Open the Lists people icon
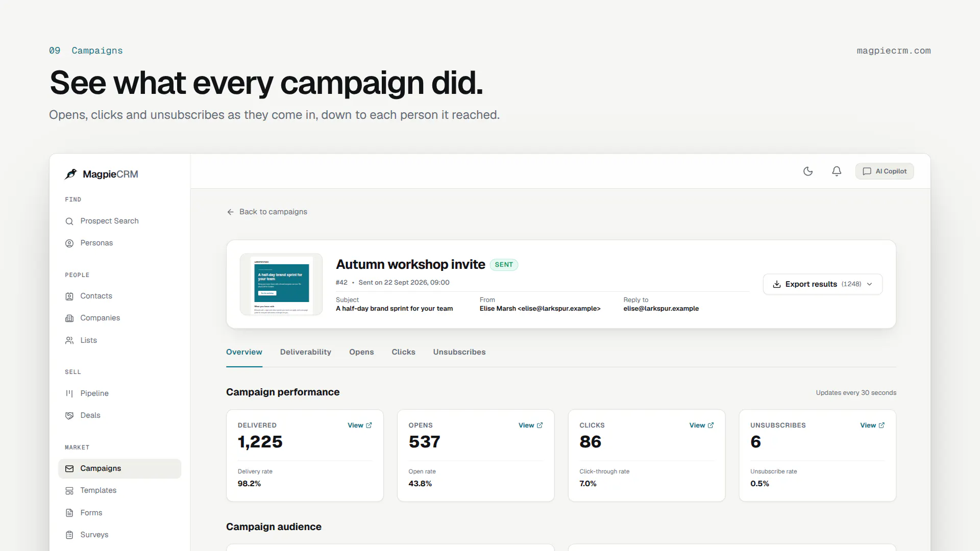Screen dimensions: 980x551 [x=69, y=340]
